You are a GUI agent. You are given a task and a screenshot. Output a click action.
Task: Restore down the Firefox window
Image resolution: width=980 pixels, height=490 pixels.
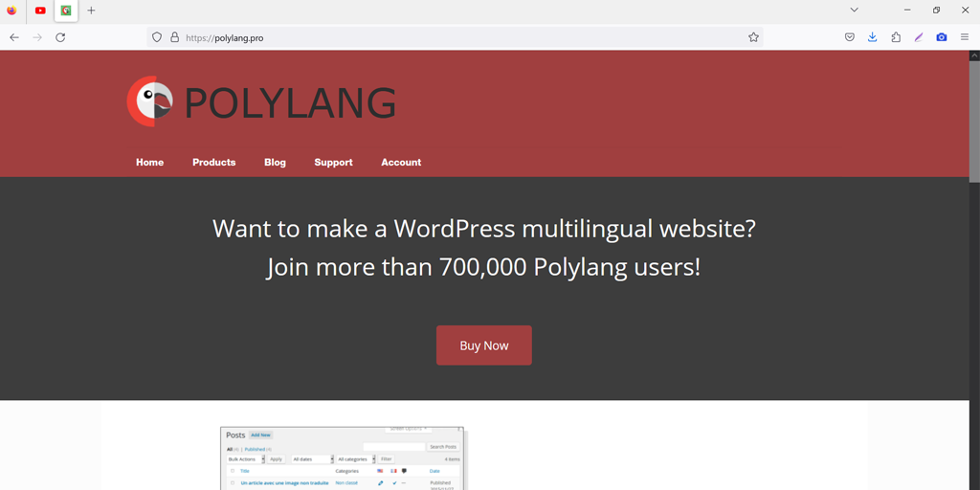936,10
